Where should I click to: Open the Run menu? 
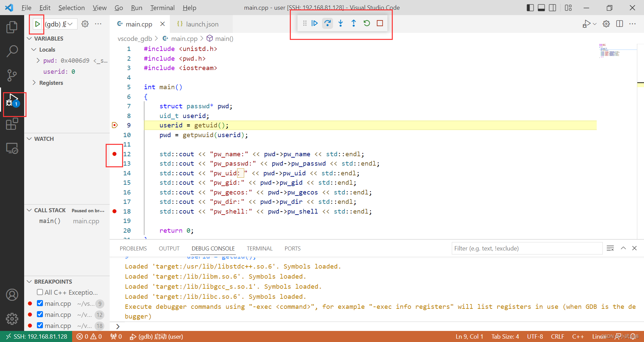(137, 8)
